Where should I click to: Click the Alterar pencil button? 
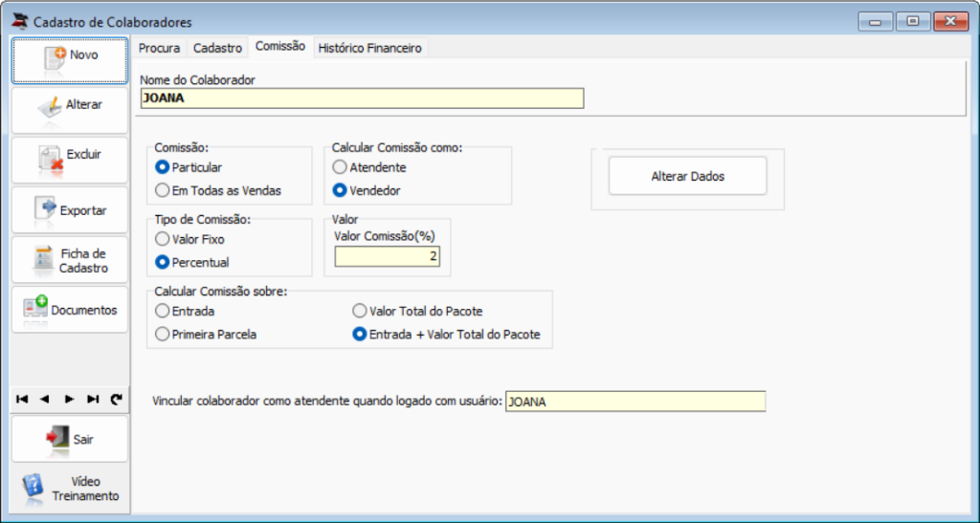[69, 110]
